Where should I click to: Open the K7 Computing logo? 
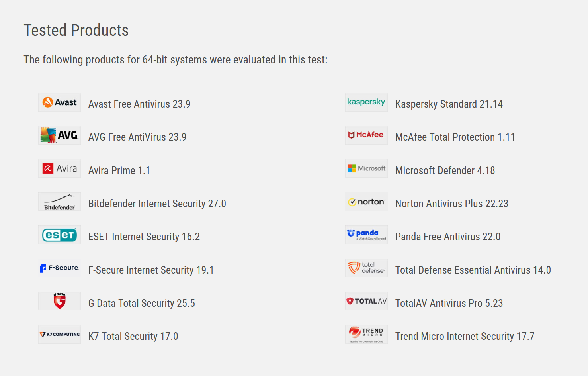59,335
